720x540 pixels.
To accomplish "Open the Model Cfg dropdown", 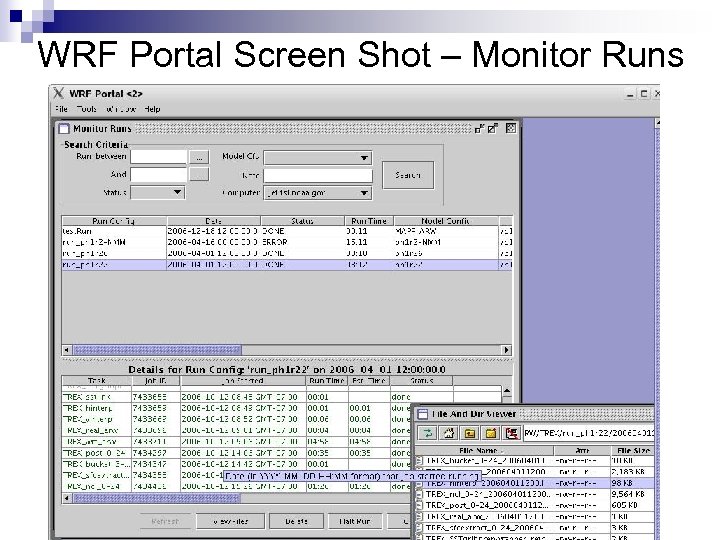I will (318, 158).
